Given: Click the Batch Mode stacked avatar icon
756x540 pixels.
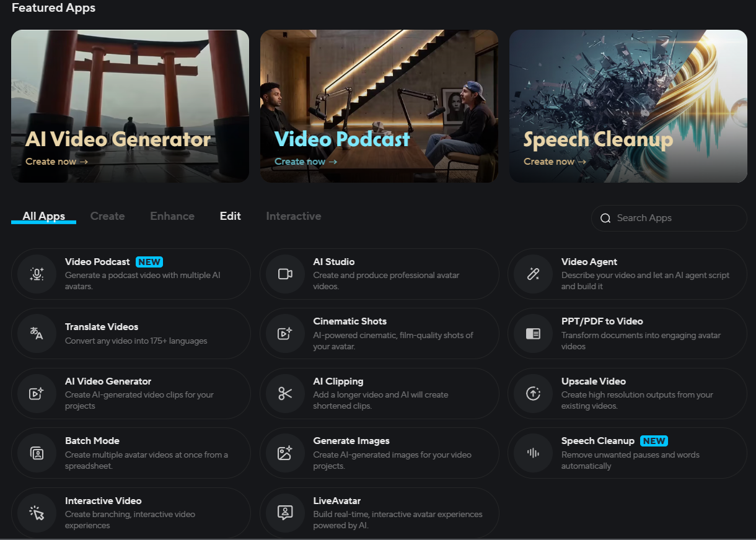Looking at the screenshot, I should 37,453.
